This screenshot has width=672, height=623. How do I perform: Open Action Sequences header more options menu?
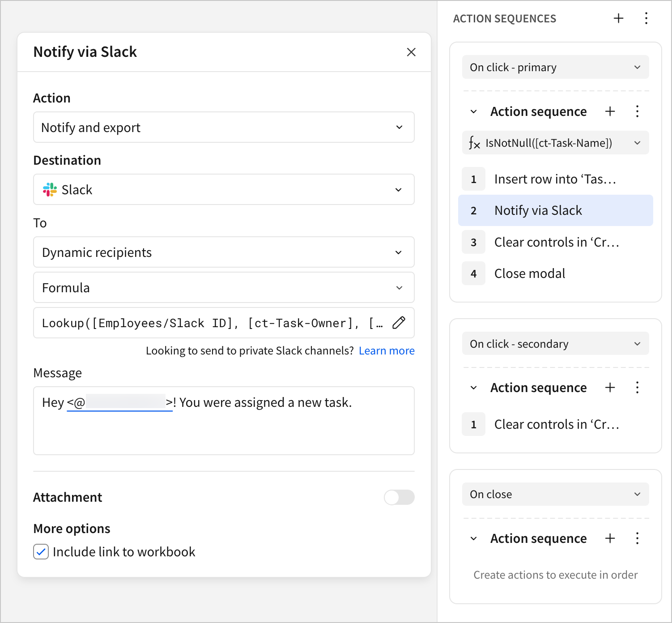(646, 18)
